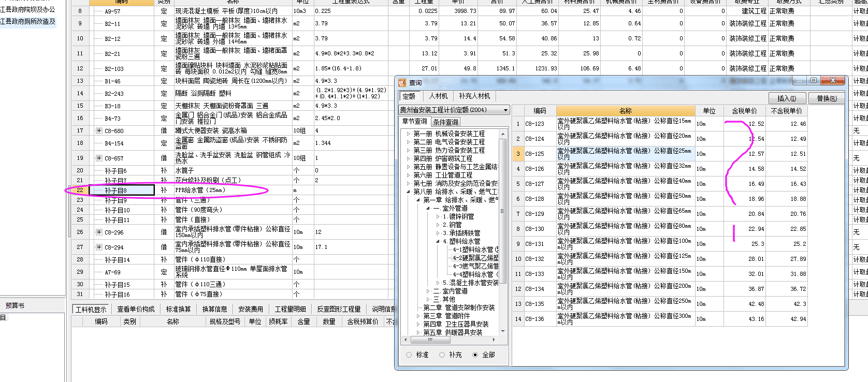Switch to the 定额 tab
This screenshot has width=868, height=382.
point(409,96)
